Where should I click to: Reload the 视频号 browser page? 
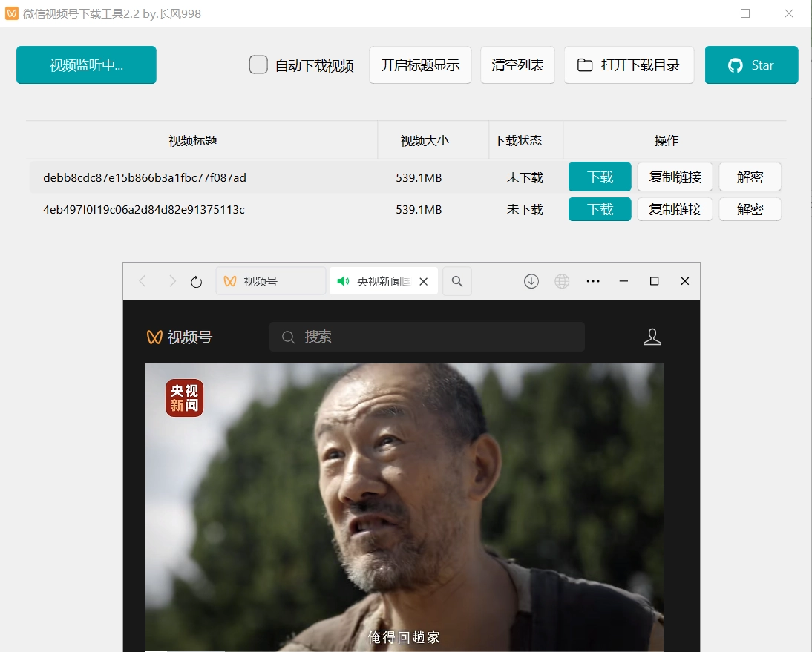(196, 282)
